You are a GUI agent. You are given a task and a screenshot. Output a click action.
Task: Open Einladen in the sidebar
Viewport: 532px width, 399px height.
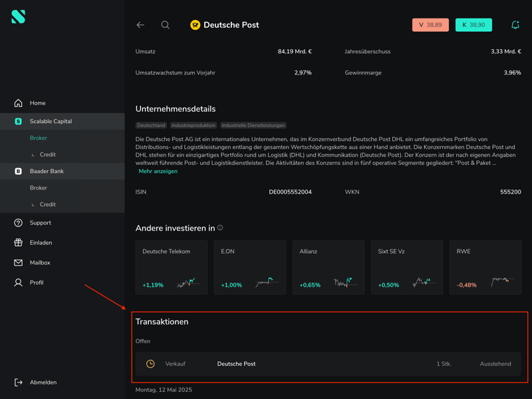click(x=41, y=243)
